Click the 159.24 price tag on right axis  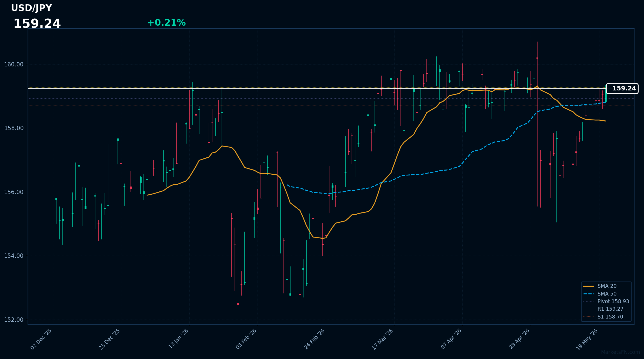622,89
